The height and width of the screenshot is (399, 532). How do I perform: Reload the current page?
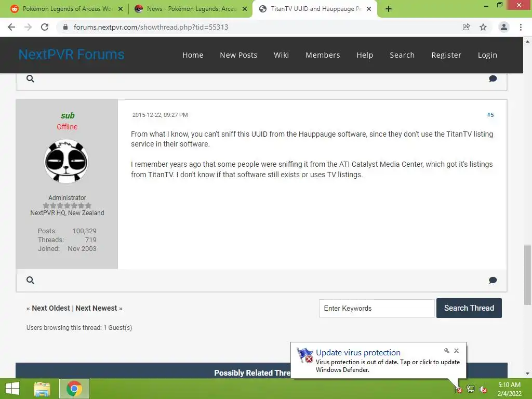(45, 27)
